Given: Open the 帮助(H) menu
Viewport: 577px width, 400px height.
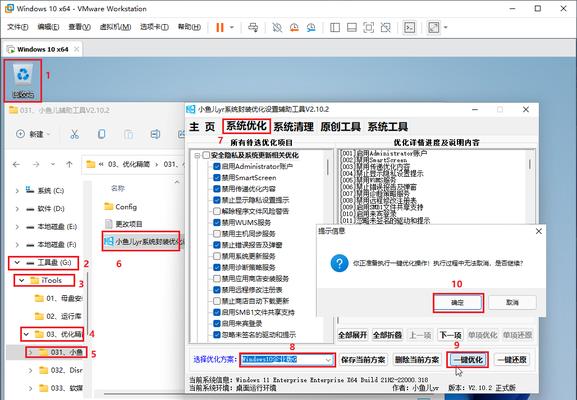Looking at the screenshot, I should [x=189, y=27].
